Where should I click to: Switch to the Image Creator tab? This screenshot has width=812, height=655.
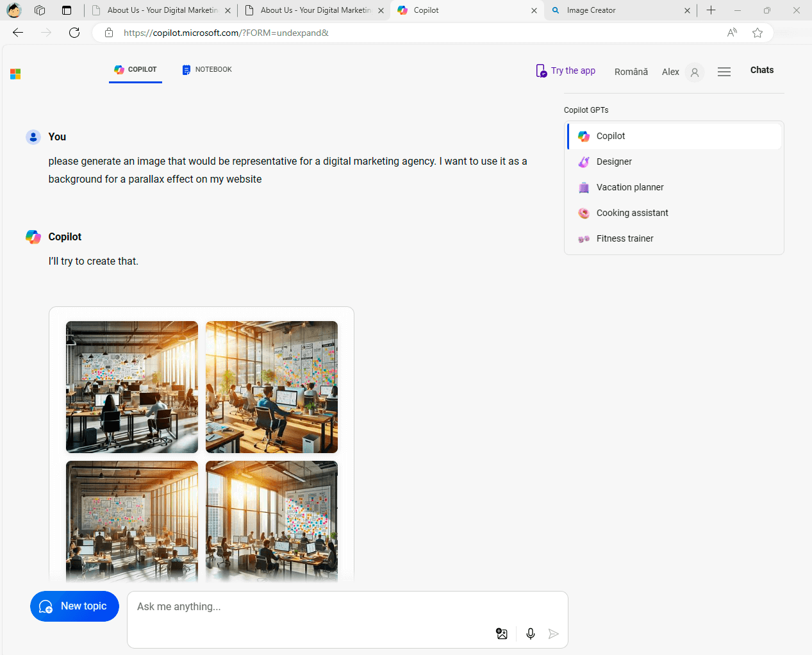point(620,10)
